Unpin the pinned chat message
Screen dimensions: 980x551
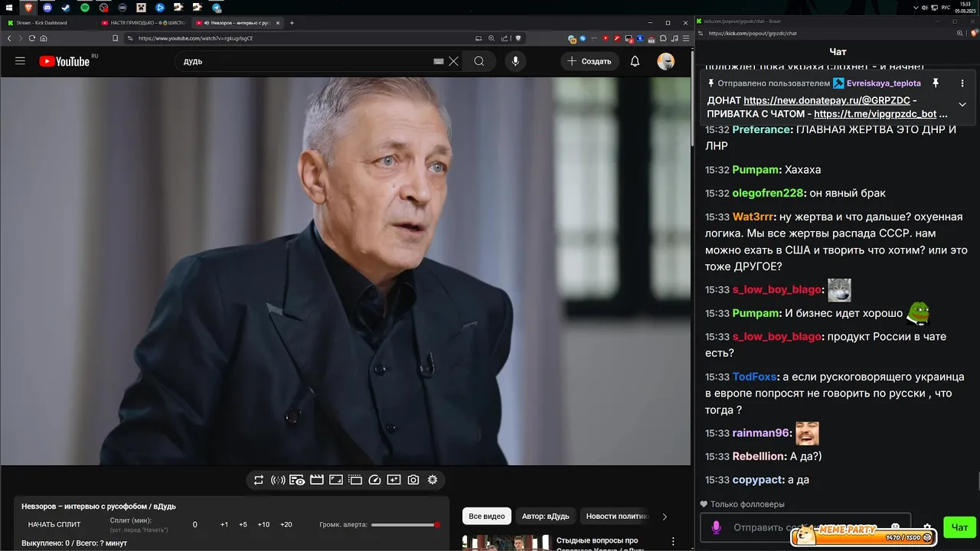click(935, 83)
